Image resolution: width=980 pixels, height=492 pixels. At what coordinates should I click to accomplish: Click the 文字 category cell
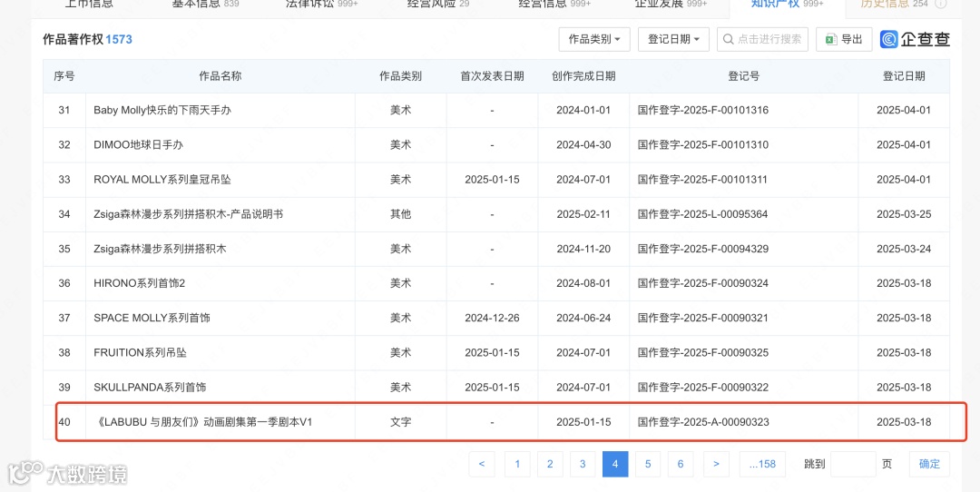click(x=401, y=422)
